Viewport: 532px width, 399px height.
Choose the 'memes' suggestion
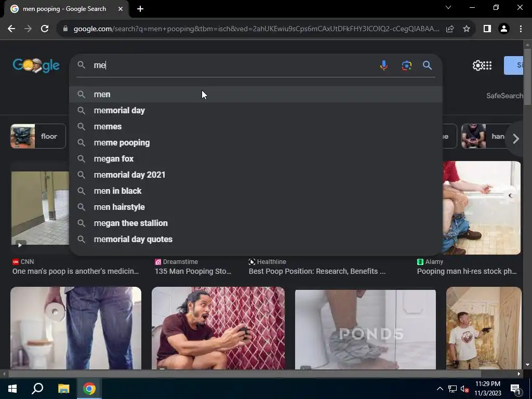pyautogui.click(x=256, y=127)
